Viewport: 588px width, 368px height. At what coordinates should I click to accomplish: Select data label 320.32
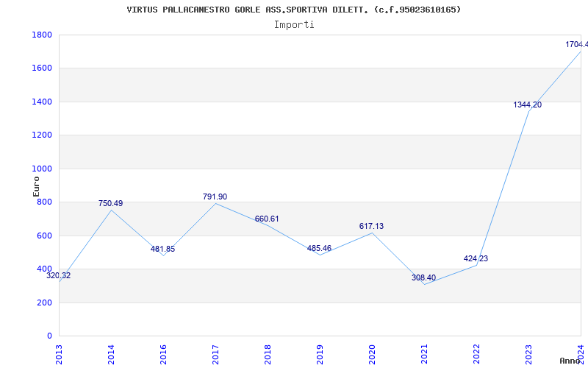59,275
